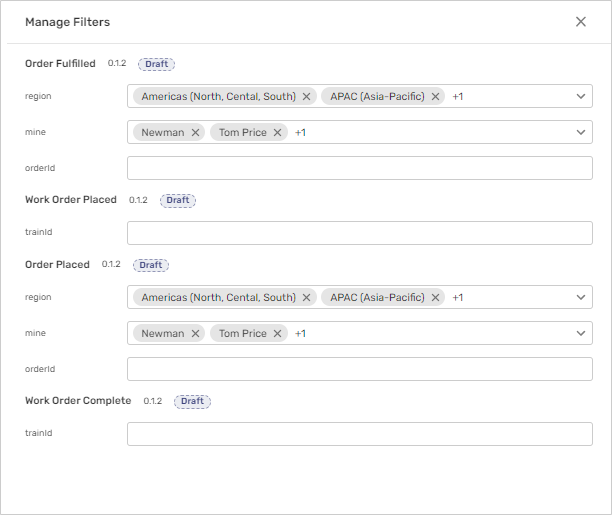Expand Order Placed region dropdown

581,298
